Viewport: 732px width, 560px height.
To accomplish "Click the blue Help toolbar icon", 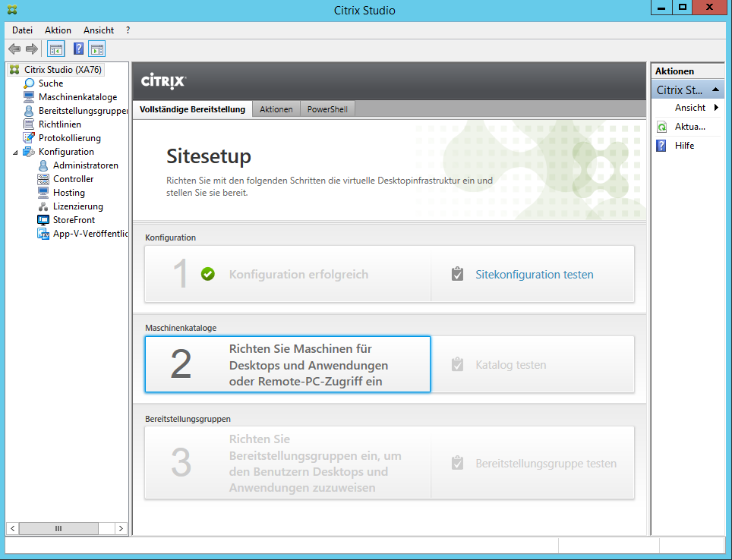I will [78, 49].
